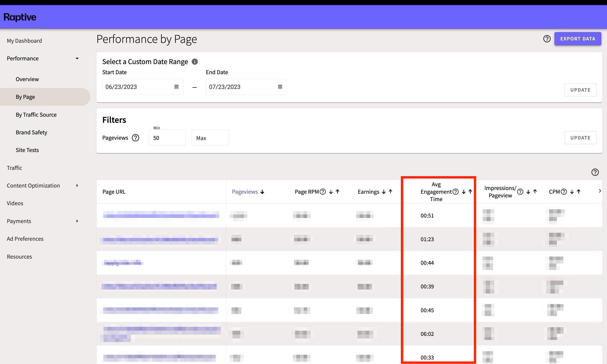Open the end date calendar picker
Viewport: 607px width, 364px height.
click(280, 87)
